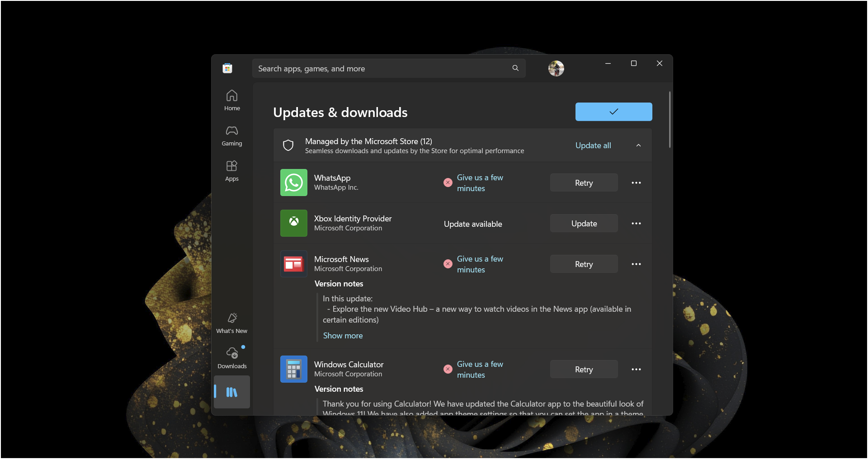
Task: Select the Library icon in the sidebar
Action: point(232,392)
